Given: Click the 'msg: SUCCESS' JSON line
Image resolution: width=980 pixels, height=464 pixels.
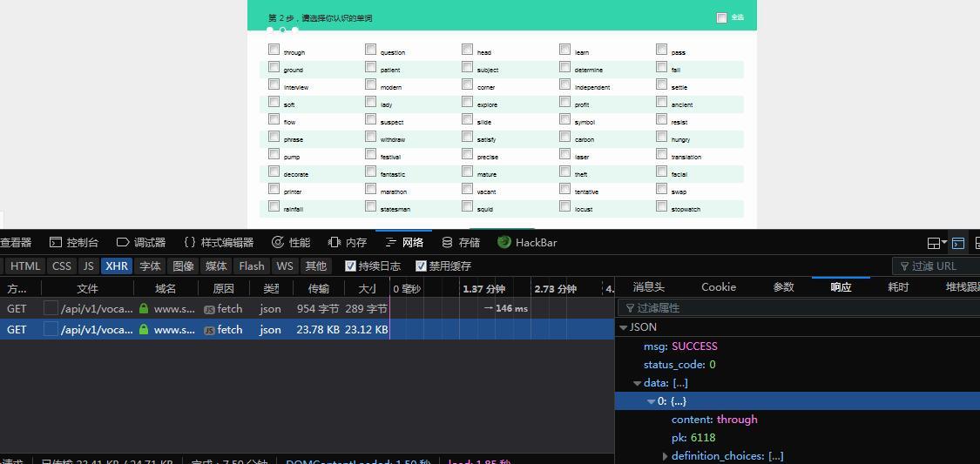Looking at the screenshot, I should point(680,346).
